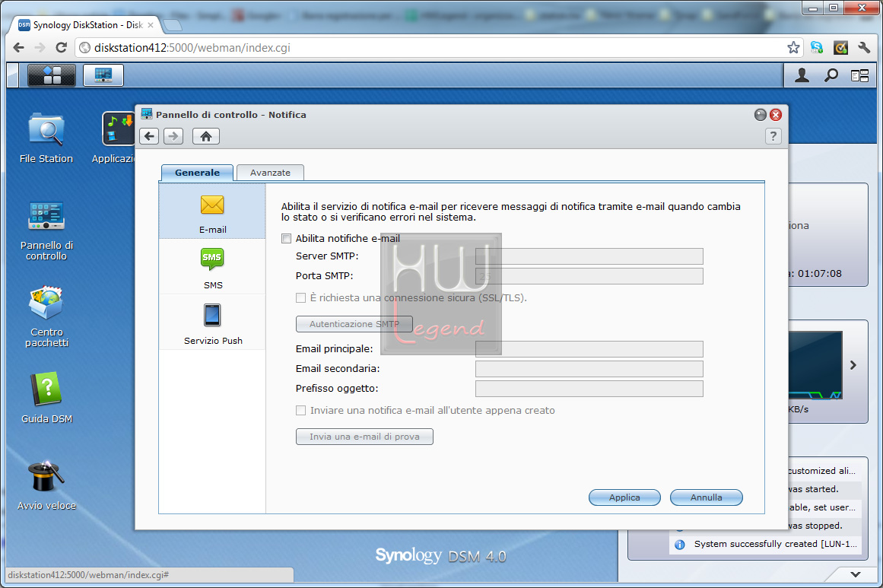Cancel changes with the Annulla button

tap(707, 498)
